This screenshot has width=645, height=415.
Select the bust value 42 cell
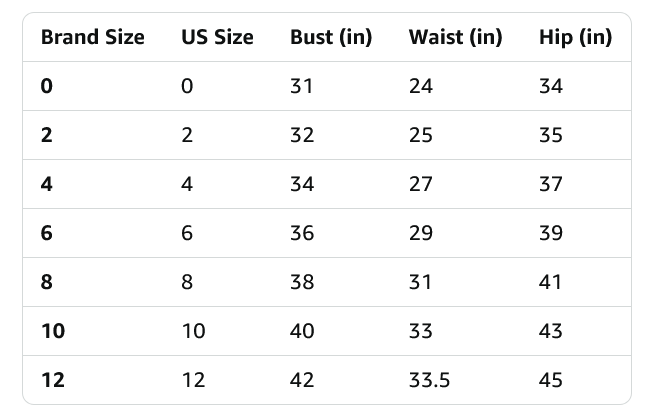coord(302,380)
